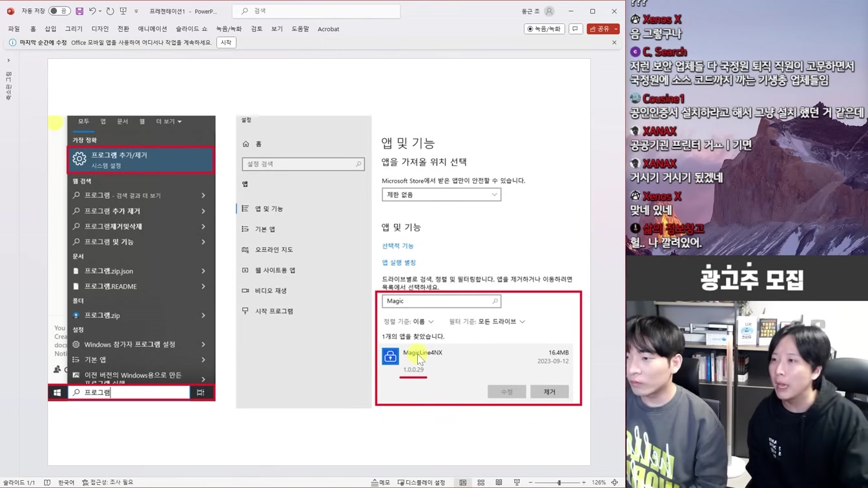Toggle the 자동 저장 autosave switch
Viewport: 868px width, 488px height.
[x=59, y=11]
